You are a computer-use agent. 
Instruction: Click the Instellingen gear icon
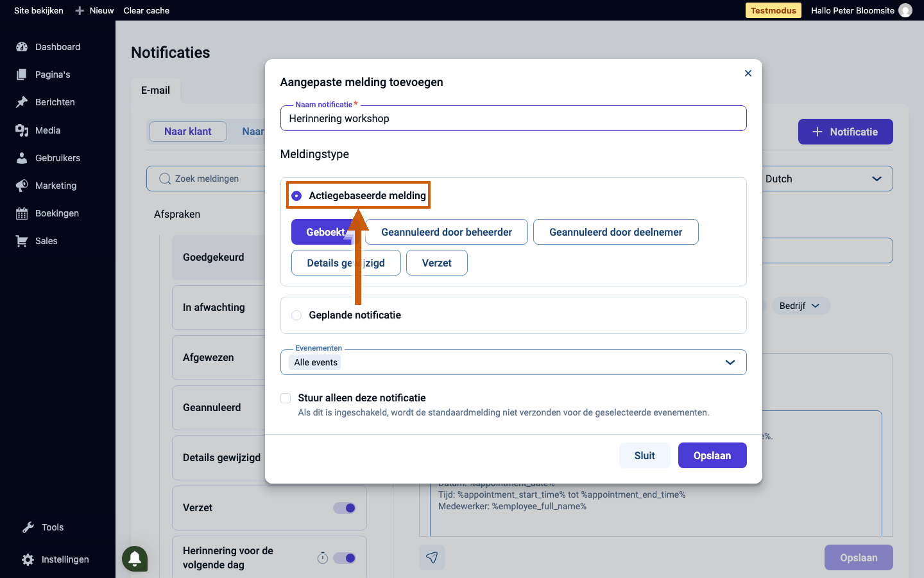tap(28, 559)
